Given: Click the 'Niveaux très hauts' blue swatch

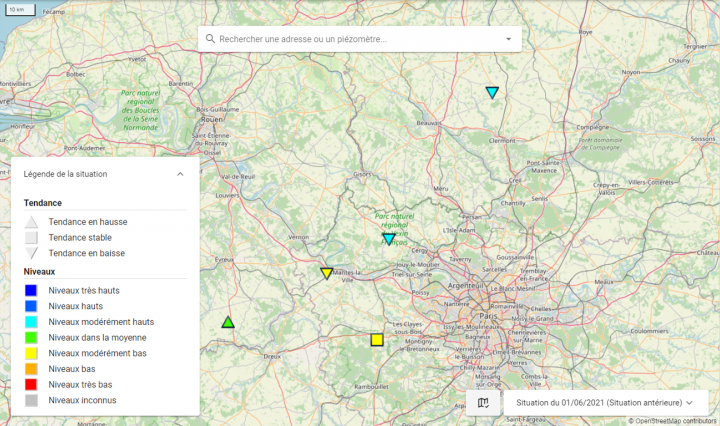Looking at the screenshot, I should click(x=32, y=290).
